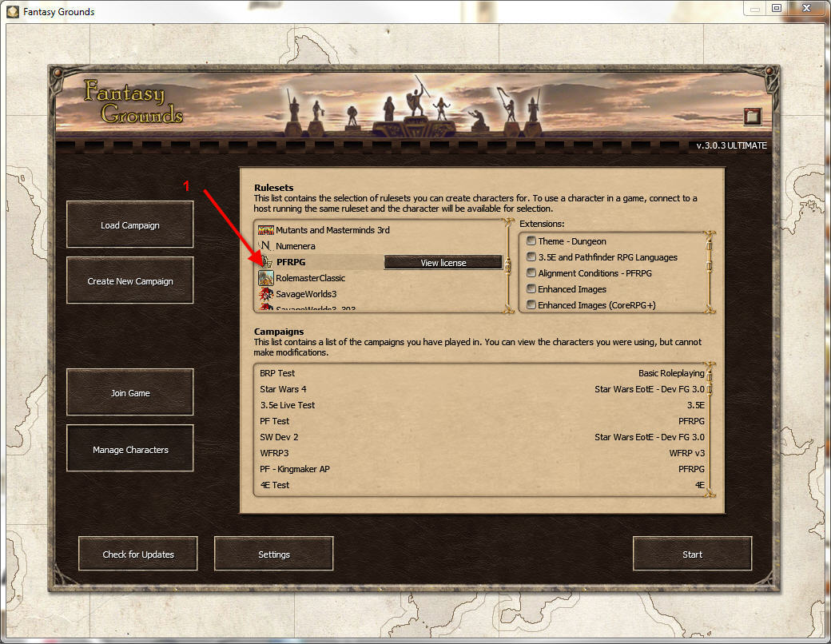Click the View license button
Screen dimensions: 831x644
(443, 262)
